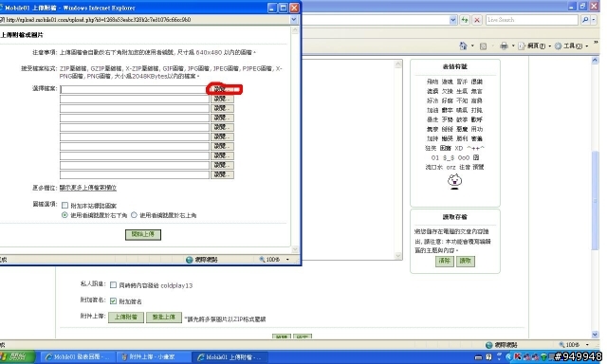Click the 清除 button in the saved draft panel
This screenshot has width=607, height=364.
click(445, 261)
